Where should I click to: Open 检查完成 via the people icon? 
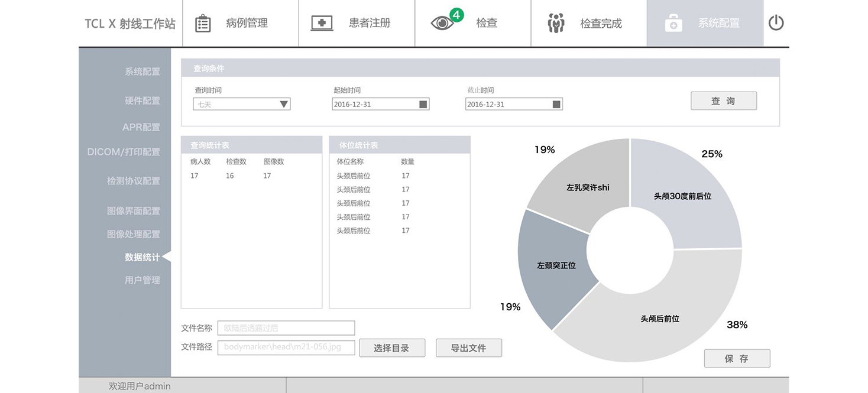pyautogui.click(x=555, y=22)
